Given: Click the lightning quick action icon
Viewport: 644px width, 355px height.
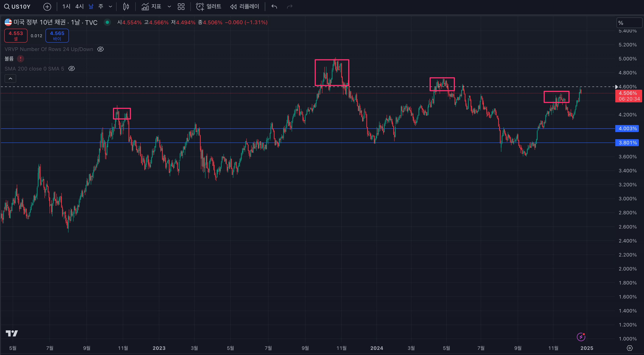Looking at the screenshot, I should (x=581, y=337).
